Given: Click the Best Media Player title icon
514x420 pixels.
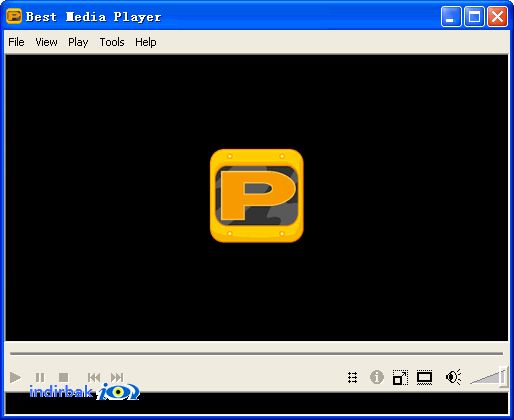Looking at the screenshot, I should coord(14,16).
